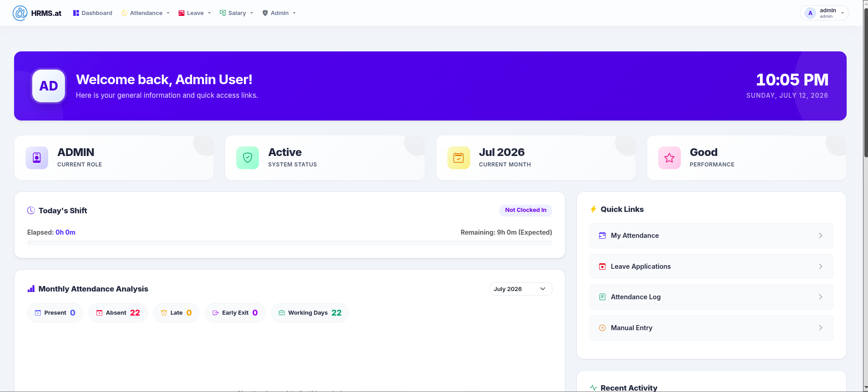Viewport: 868px width, 392px height.
Task: Open the Salary menu
Action: (x=237, y=13)
